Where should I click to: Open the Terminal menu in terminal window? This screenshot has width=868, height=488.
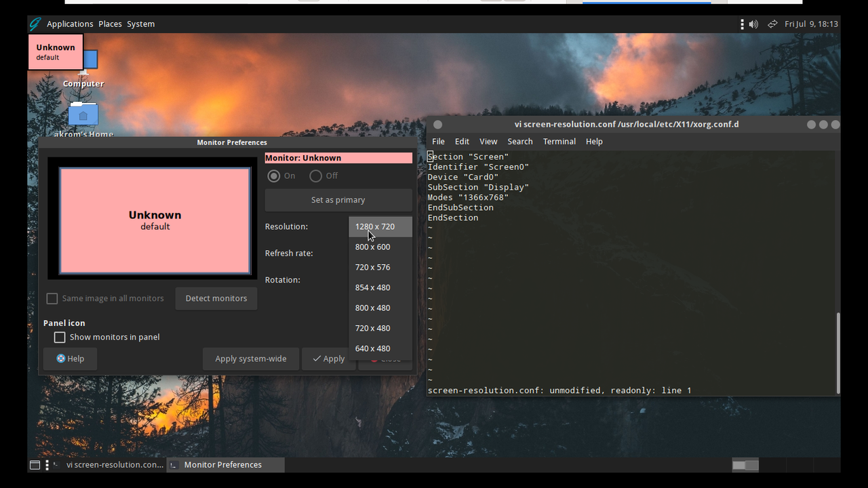(x=559, y=142)
